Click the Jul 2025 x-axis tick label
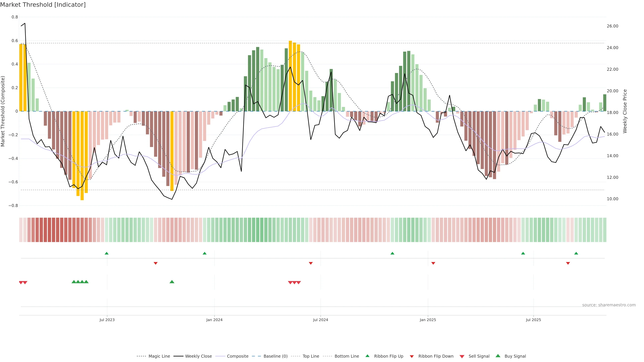This screenshot has height=362, width=644. pyautogui.click(x=533, y=320)
